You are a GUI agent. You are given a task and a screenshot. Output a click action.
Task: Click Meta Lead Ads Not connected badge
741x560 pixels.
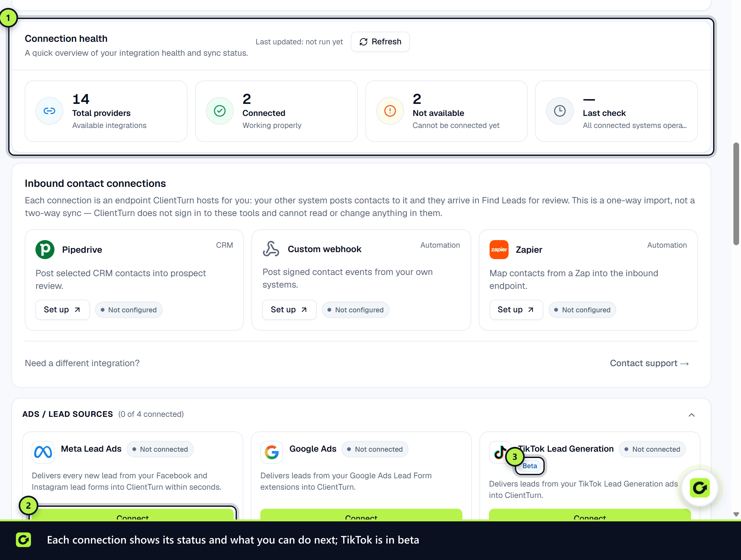160,449
